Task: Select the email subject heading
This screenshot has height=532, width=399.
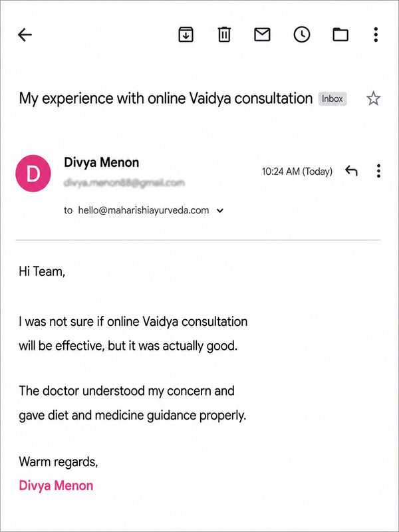Action: (166, 98)
